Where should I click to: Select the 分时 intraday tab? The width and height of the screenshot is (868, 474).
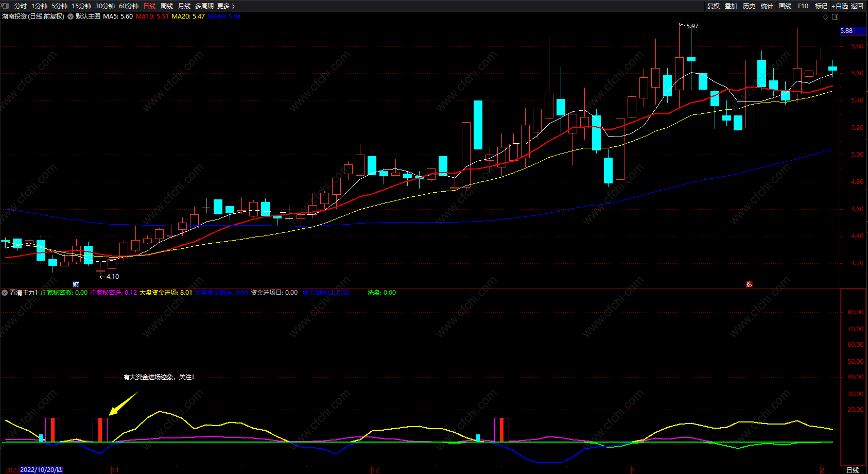(21, 6)
